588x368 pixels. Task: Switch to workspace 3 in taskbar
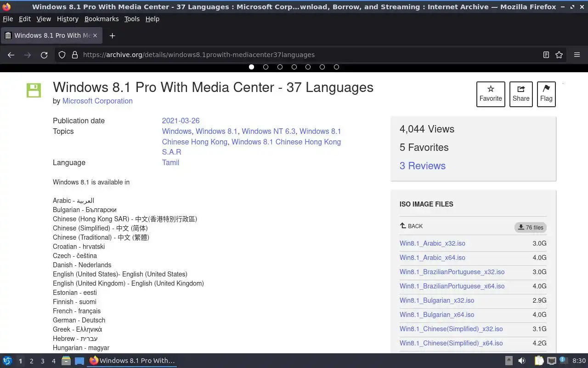42,361
